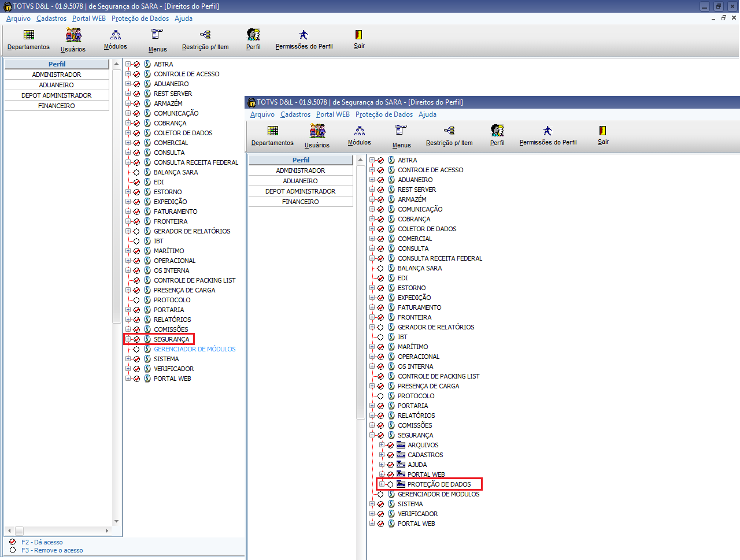Open Módulos in the back window toolbar
This screenshot has width=740, height=560.
116,40
